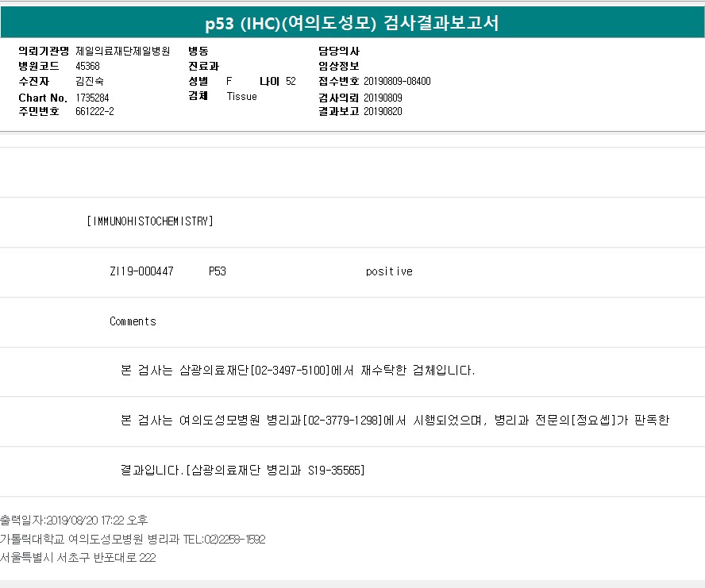Click the '[IMMUNOHISTOCHEMISTRY]' section heading
705x588 pixels.
click(x=150, y=221)
